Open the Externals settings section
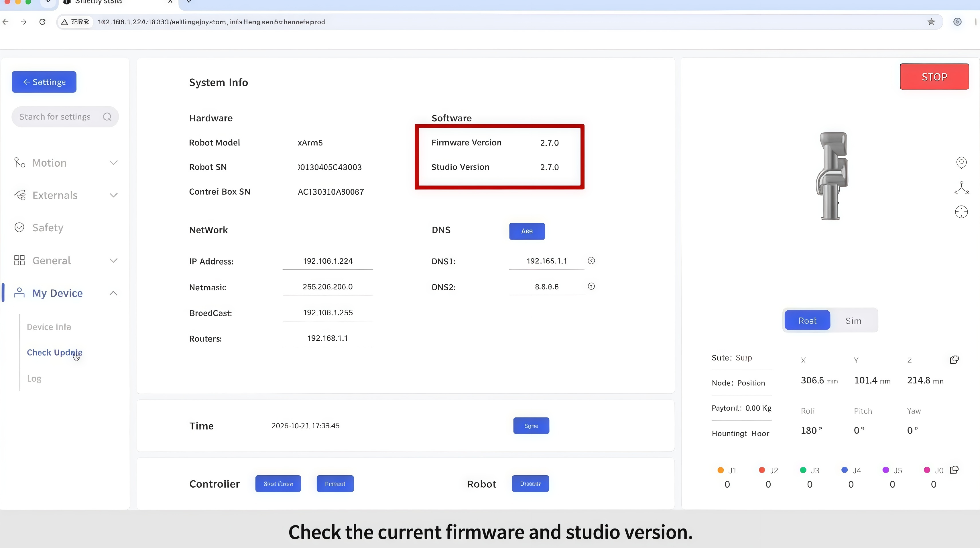980x548 pixels. (x=65, y=196)
